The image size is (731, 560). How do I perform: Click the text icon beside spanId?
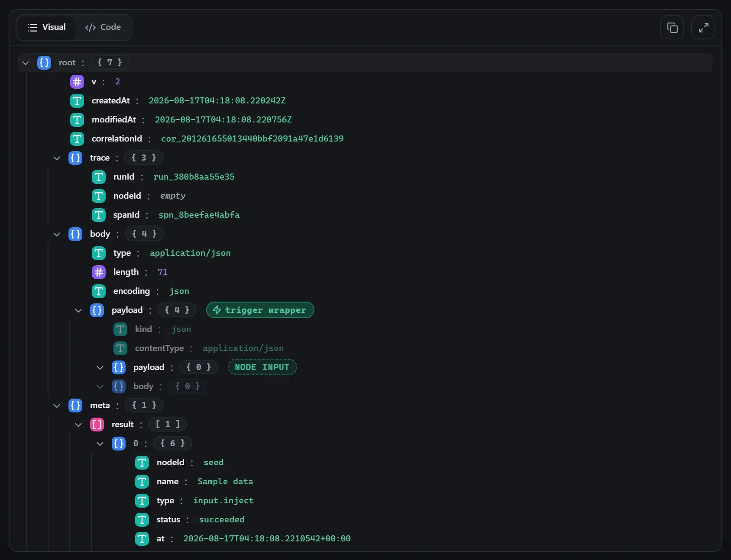pos(99,215)
